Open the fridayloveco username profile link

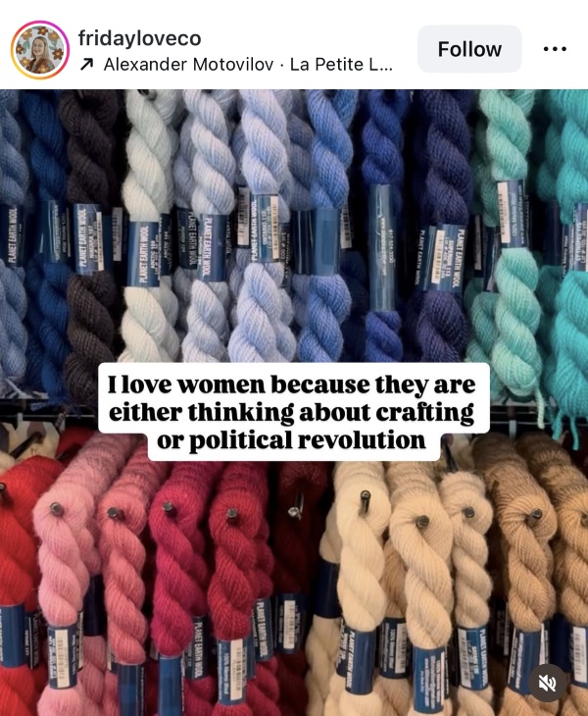click(x=139, y=38)
